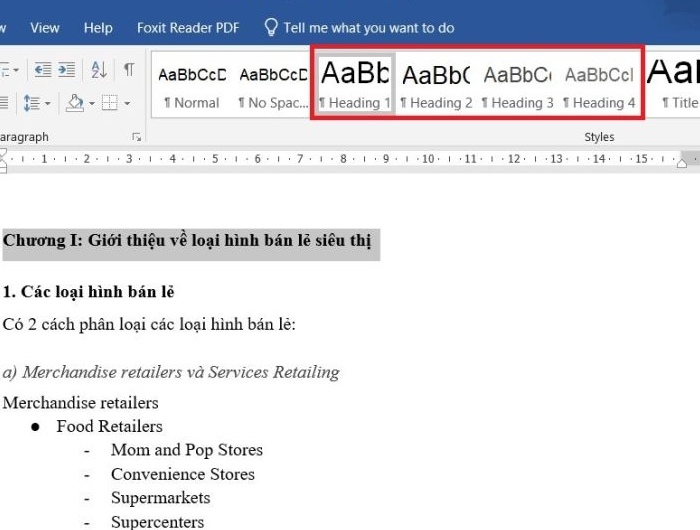The height and width of the screenshot is (530, 700).
Task: Click the Increase Indent icon
Action: (x=66, y=70)
